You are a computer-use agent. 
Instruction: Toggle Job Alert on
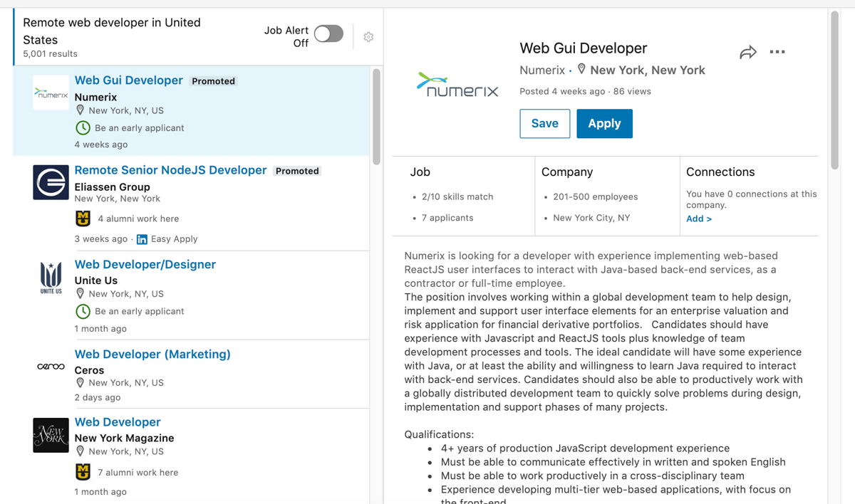(328, 33)
